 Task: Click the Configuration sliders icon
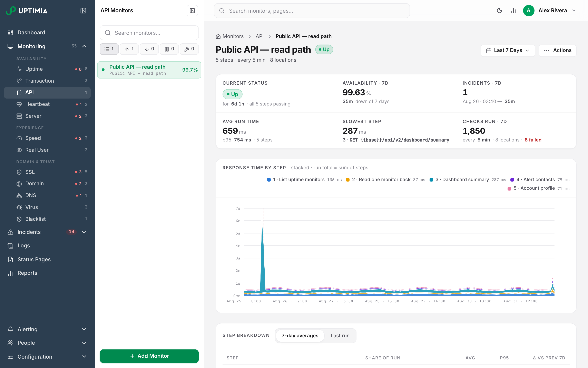tap(10, 357)
